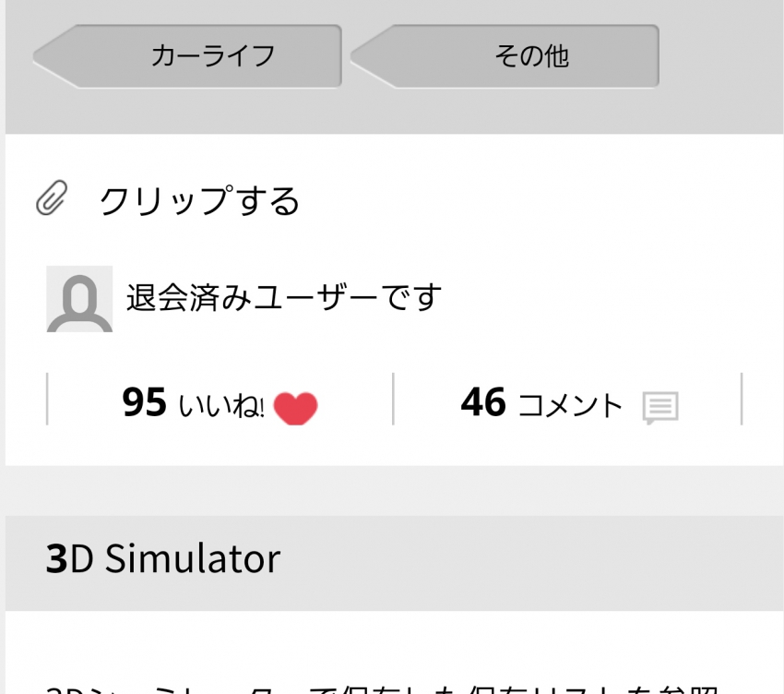Click the exclamation mark after いいね
Screen dimensions: 784x694
262,408
